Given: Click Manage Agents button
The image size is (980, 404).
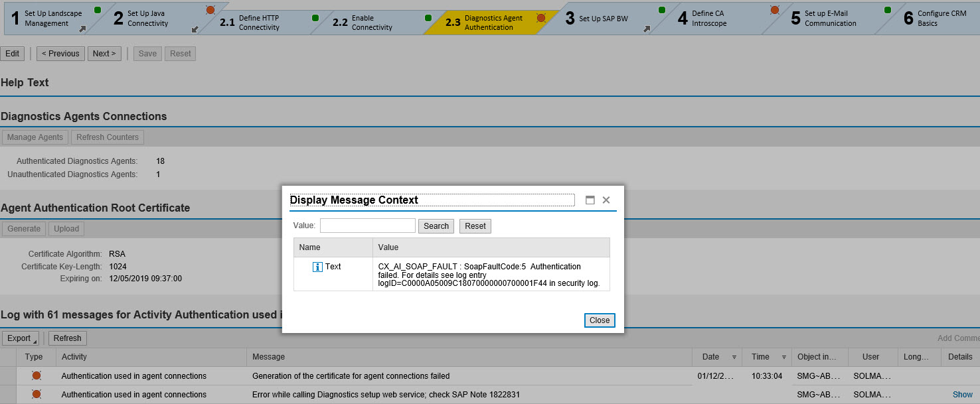Looking at the screenshot, I should 35,137.
